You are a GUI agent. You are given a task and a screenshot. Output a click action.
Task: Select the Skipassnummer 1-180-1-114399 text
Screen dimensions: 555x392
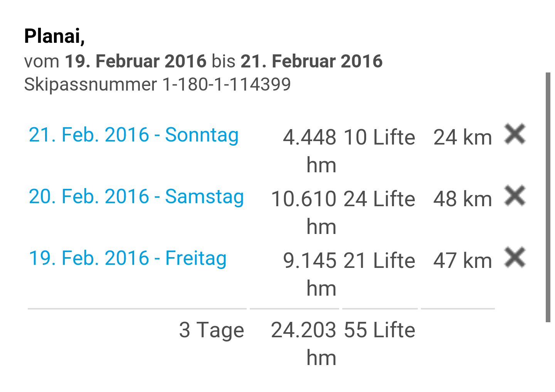coord(157,84)
